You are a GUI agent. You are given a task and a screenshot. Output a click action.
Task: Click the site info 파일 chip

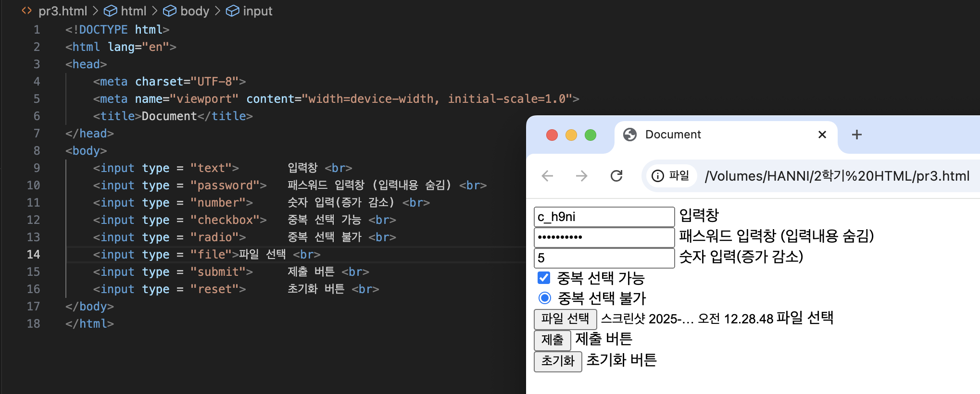click(670, 176)
